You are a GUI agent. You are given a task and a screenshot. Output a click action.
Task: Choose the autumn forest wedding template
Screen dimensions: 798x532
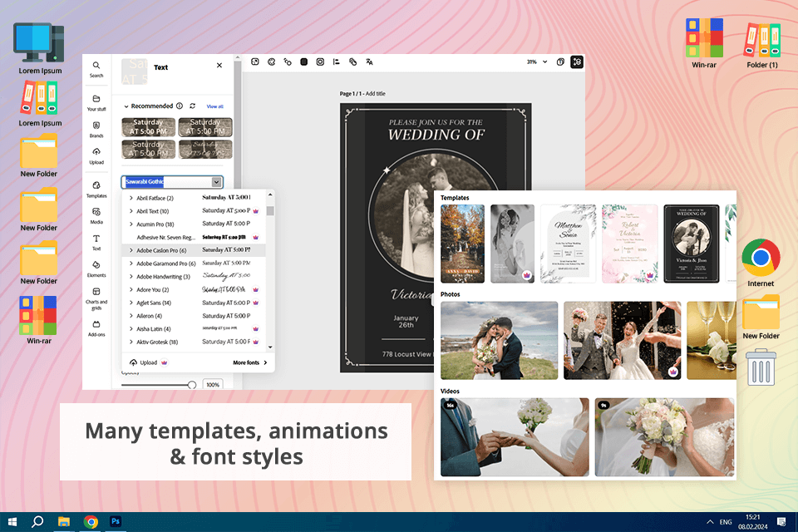[463, 244]
